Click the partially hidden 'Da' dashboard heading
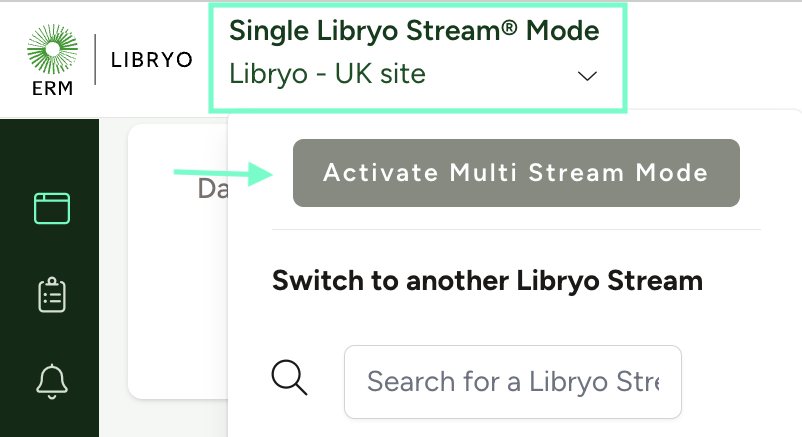 [x=212, y=189]
